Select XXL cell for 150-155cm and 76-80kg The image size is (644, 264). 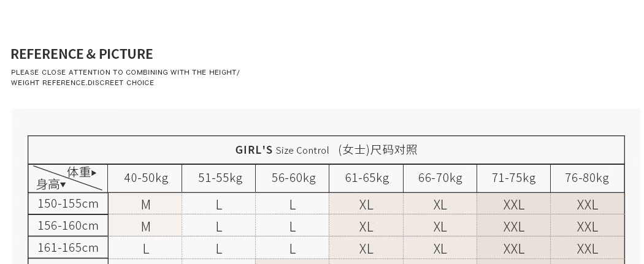pos(587,205)
